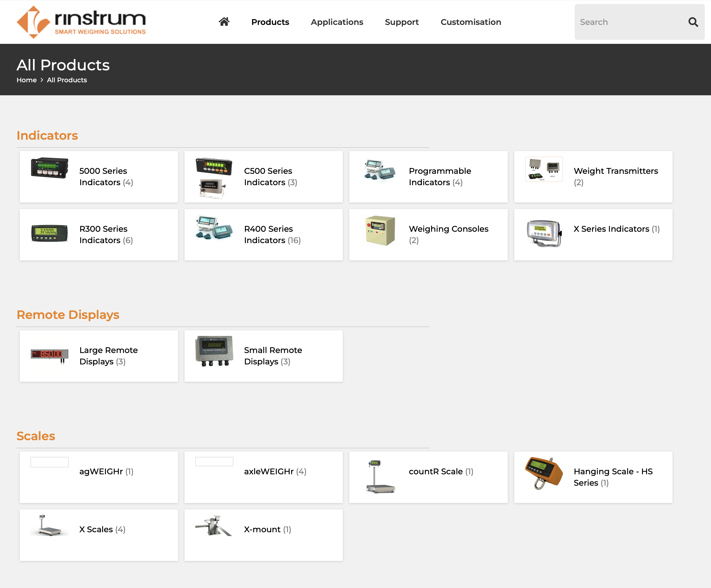The width and height of the screenshot is (711, 588).
Task: Open R400 Series Indicators category
Action: point(272,234)
